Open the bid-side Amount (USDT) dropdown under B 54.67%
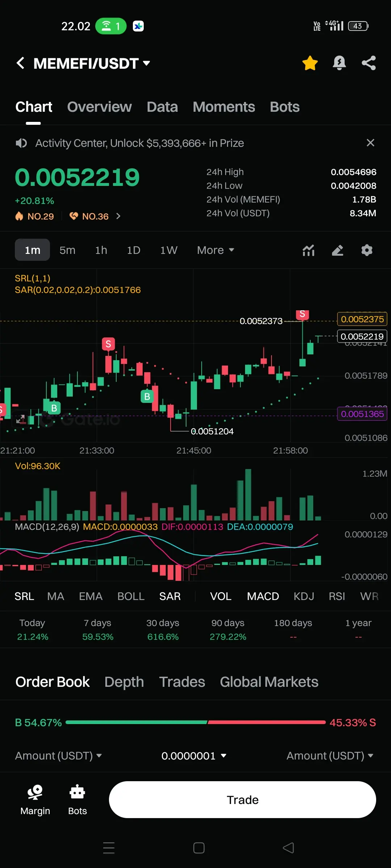Image resolution: width=391 pixels, height=868 pixels. point(58,756)
